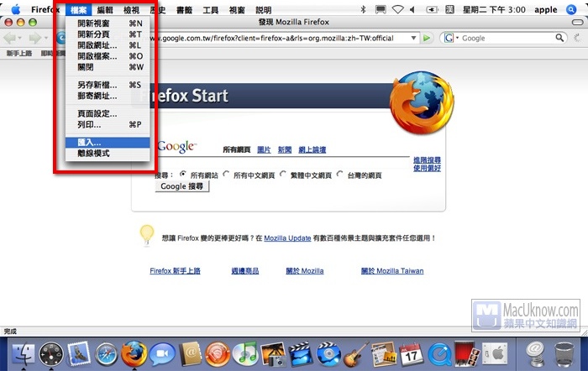
Task: Choose 匯入... from the 檔案 menu
Action: point(108,143)
